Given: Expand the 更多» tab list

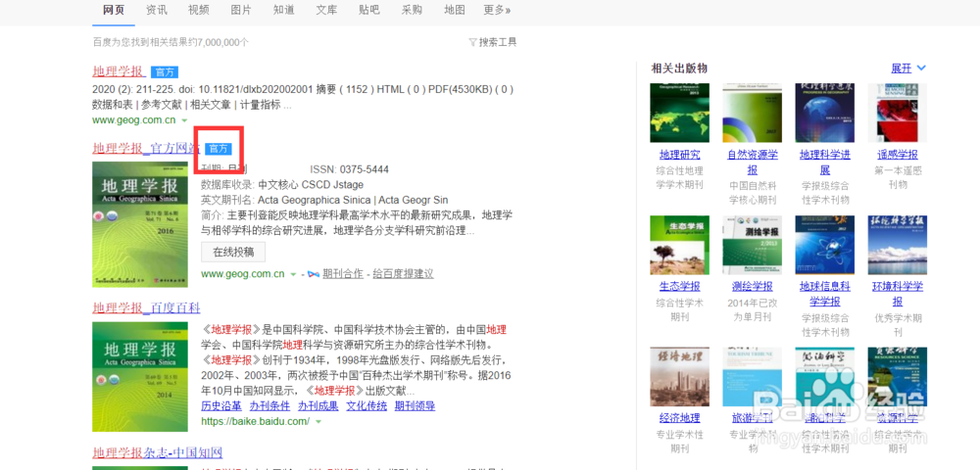Looking at the screenshot, I should (x=497, y=10).
